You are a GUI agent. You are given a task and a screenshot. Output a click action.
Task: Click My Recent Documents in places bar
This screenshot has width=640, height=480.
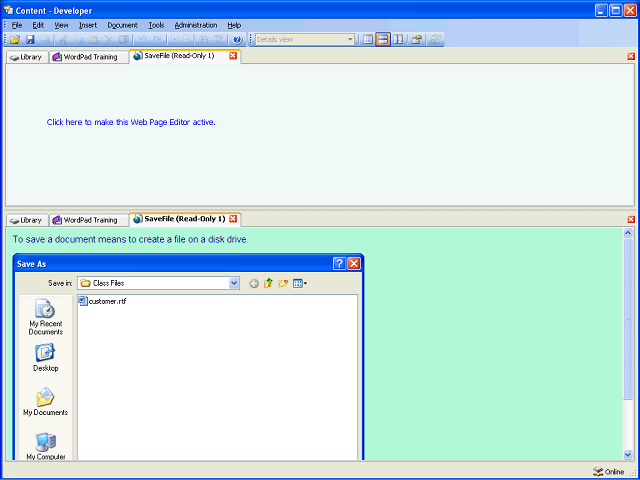[45, 318]
